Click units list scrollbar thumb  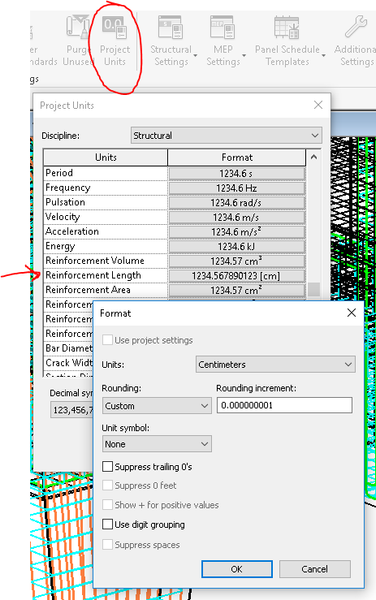click(x=314, y=289)
